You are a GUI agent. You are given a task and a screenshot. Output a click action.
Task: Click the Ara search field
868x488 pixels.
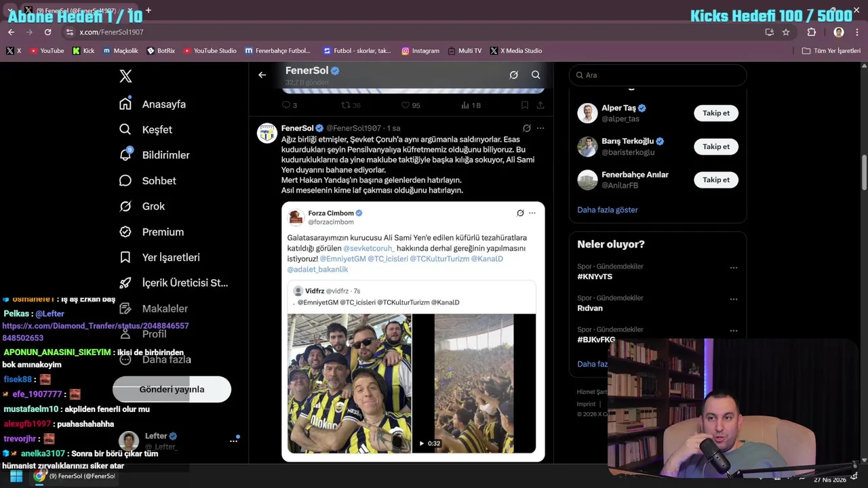pyautogui.click(x=657, y=75)
